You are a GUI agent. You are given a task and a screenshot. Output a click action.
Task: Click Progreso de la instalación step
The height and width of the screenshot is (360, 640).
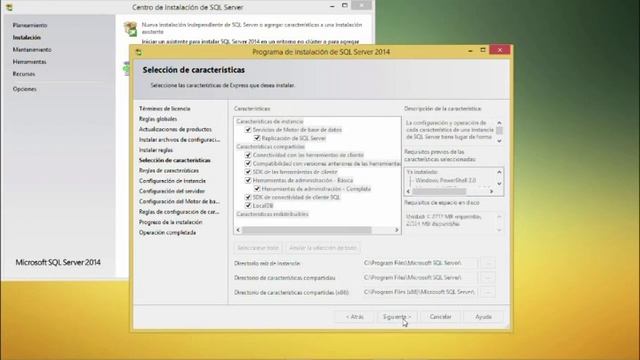point(171,222)
